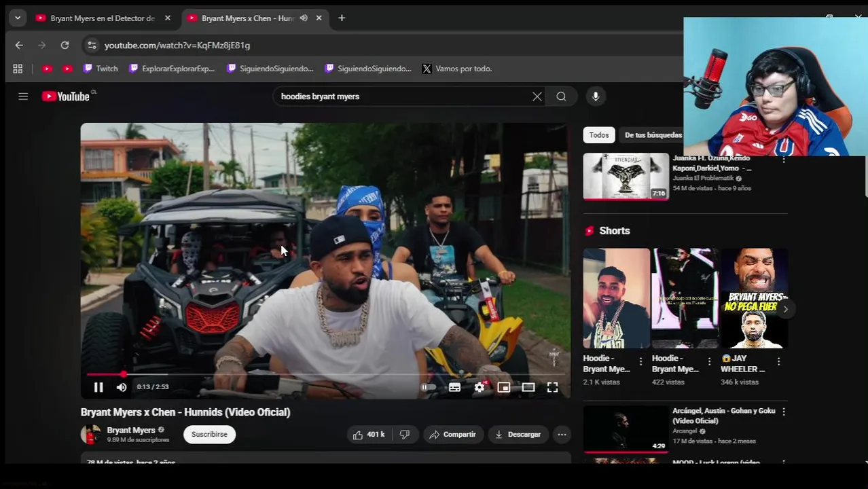Clear the search box text
The width and height of the screenshot is (868, 489).
point(537,96)
